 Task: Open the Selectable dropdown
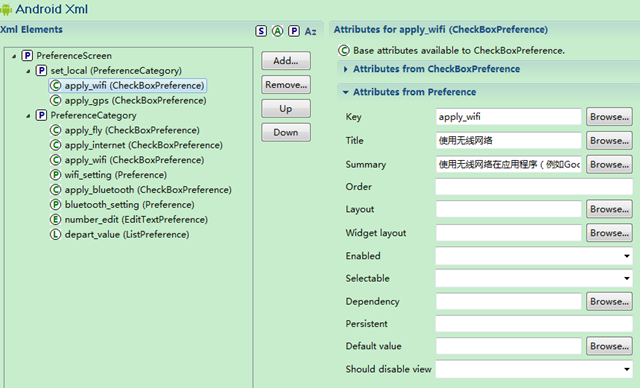click(627, 279)
